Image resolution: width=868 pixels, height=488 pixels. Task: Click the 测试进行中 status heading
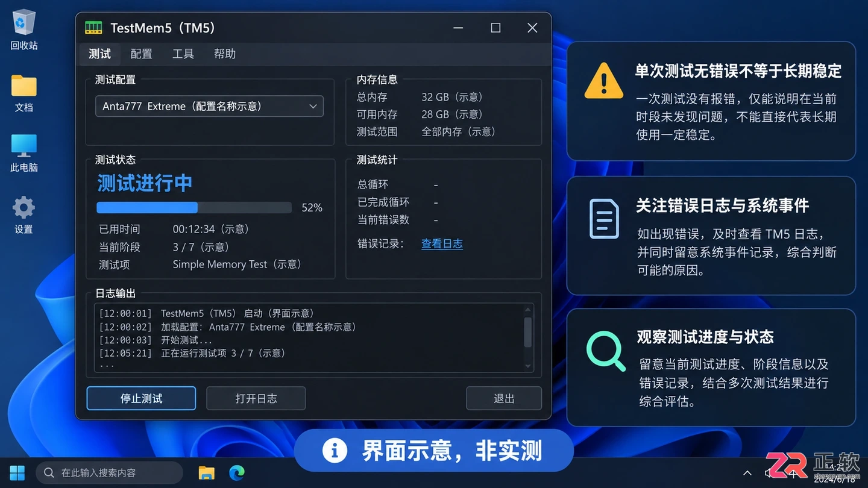[x=145, y=183]
